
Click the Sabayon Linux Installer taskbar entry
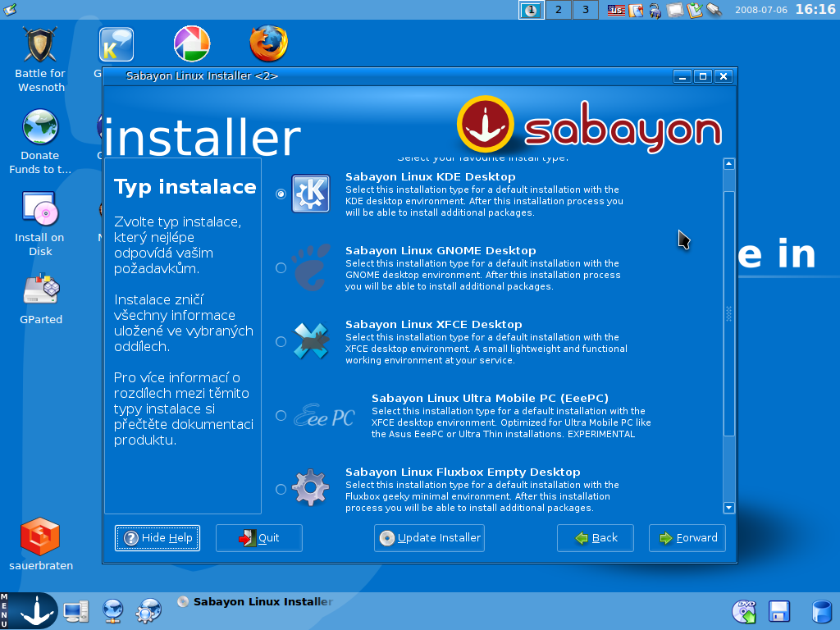[256, 601]
